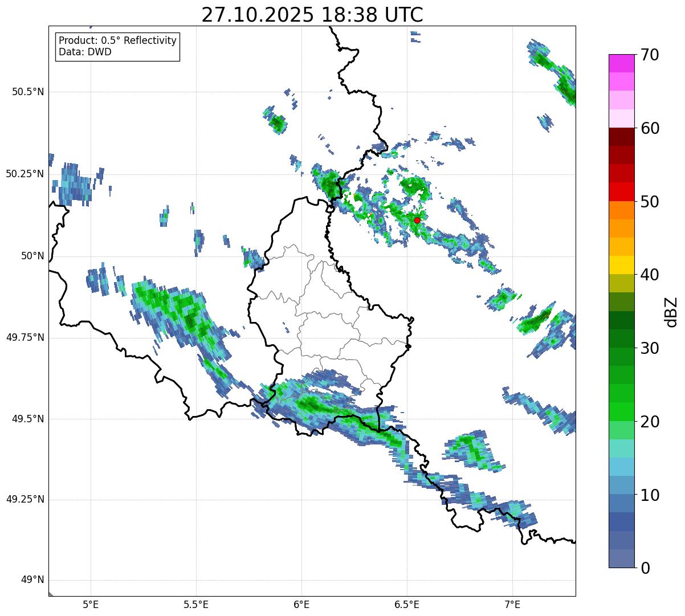Click the latitude label 50.5°N
The width and height of the screenshot is (685, 616).
(28, 92)
